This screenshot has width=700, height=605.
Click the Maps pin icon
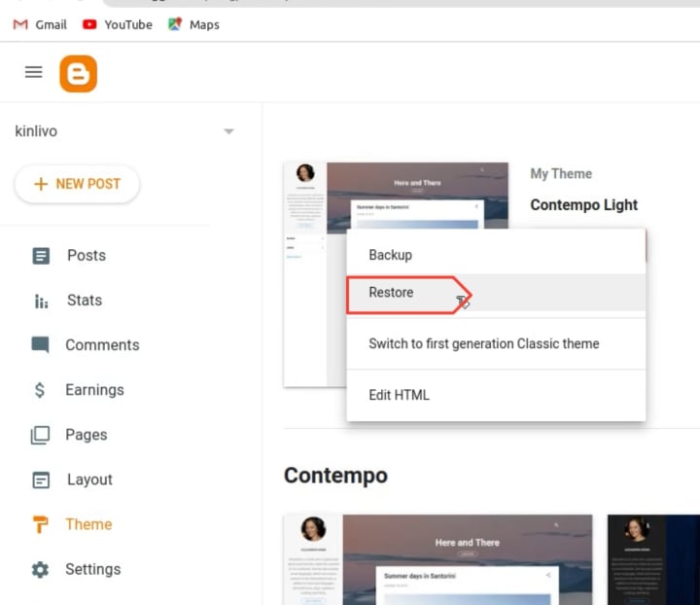[175, 24]
